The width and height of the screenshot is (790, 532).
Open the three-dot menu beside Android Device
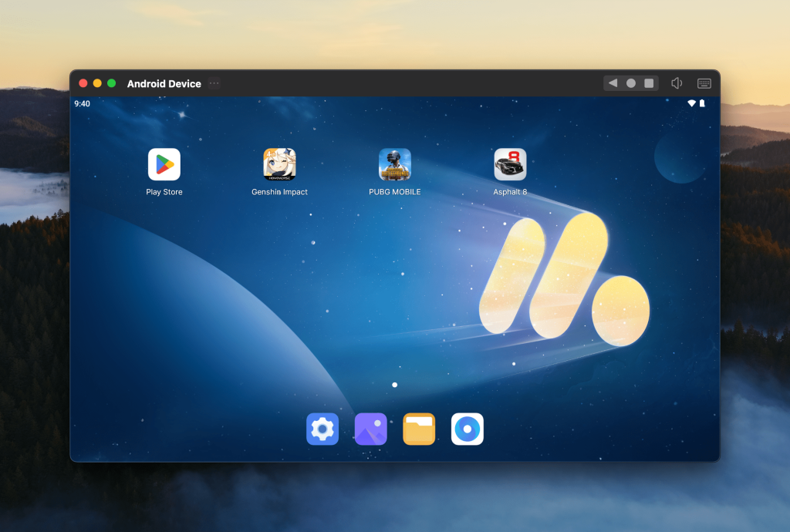tap(214, 83)
